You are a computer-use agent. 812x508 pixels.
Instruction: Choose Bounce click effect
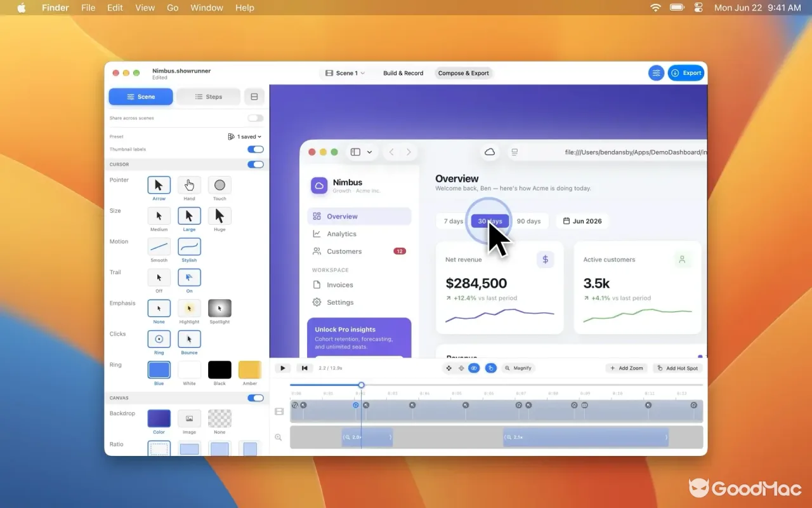pyautogui.click(x=189, y=339)
